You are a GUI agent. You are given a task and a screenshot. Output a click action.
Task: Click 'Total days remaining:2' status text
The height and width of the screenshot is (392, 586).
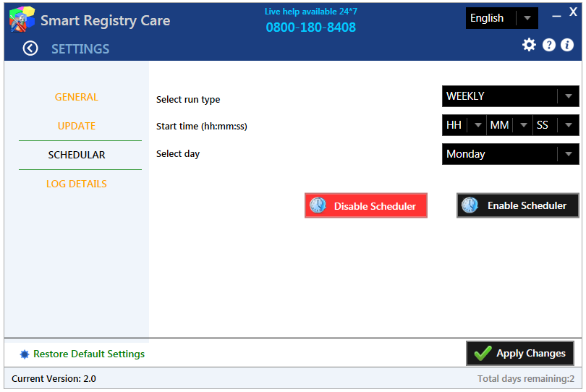coord(526,378)
